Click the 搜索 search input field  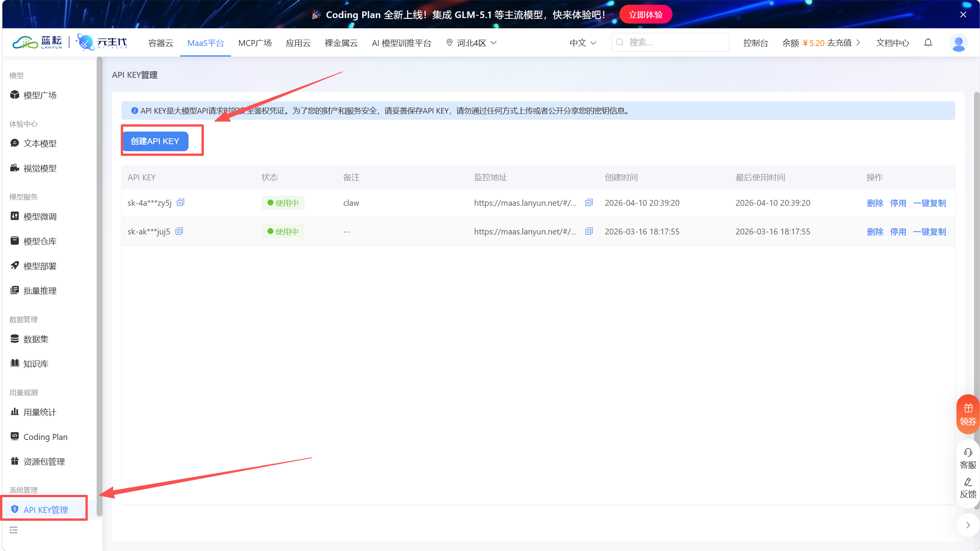[x=670, y=42]
